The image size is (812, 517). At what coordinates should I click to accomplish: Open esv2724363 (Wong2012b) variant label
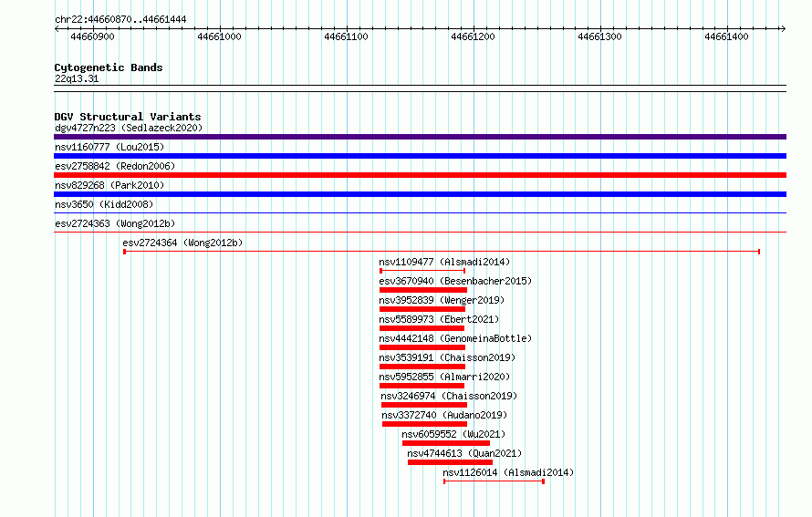115,223
